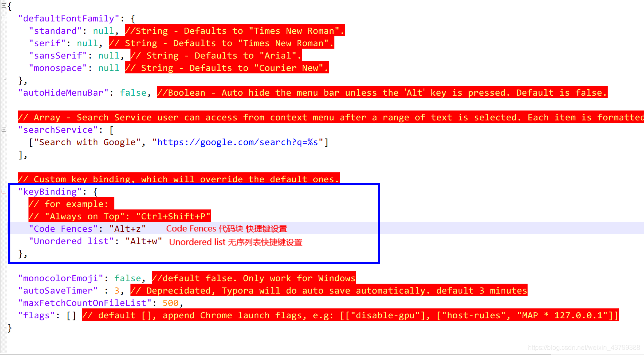Collapse the red "keyBinding" block fold marker
The image size is (644, 355).
(x=4, y=191)
